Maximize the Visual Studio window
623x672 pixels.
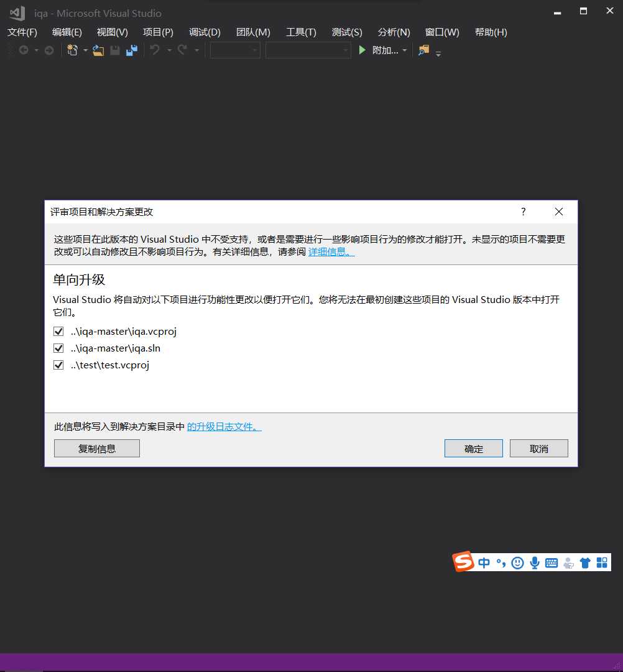(583, 11)
